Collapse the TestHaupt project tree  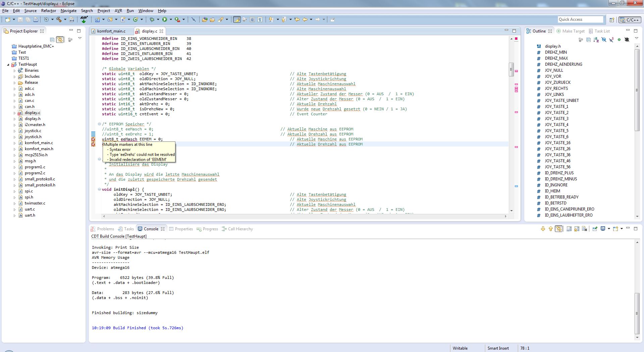tap(8, 65)
